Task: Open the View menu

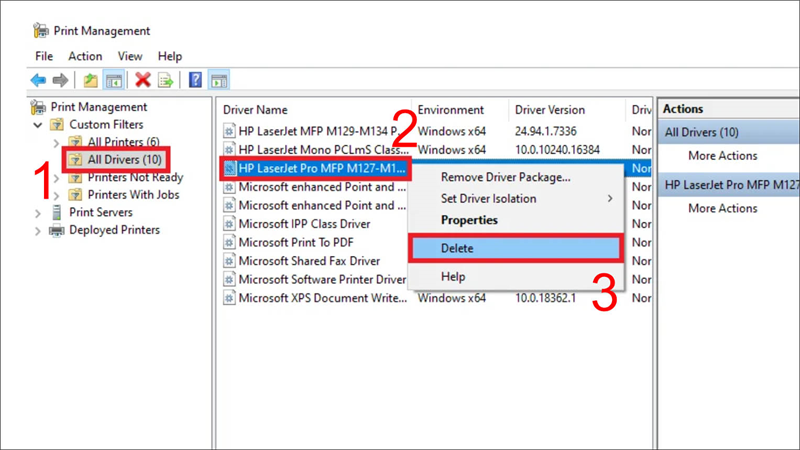Action: click(130, 56)
